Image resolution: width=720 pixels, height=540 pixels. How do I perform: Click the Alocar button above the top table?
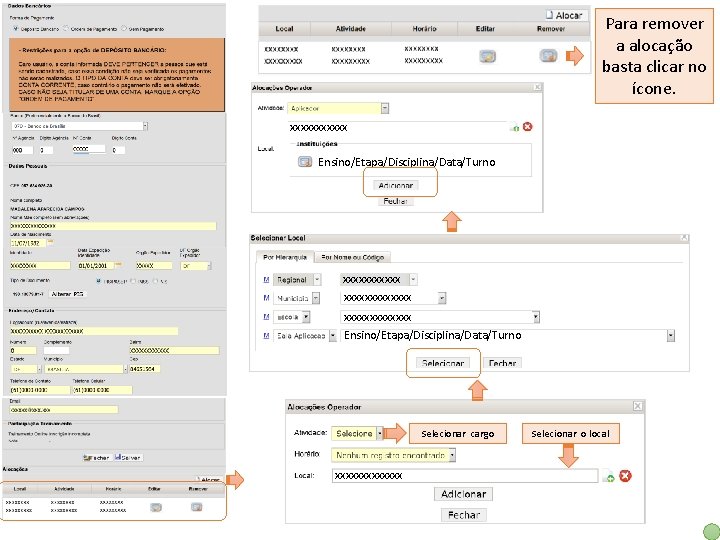click(564, 15)
